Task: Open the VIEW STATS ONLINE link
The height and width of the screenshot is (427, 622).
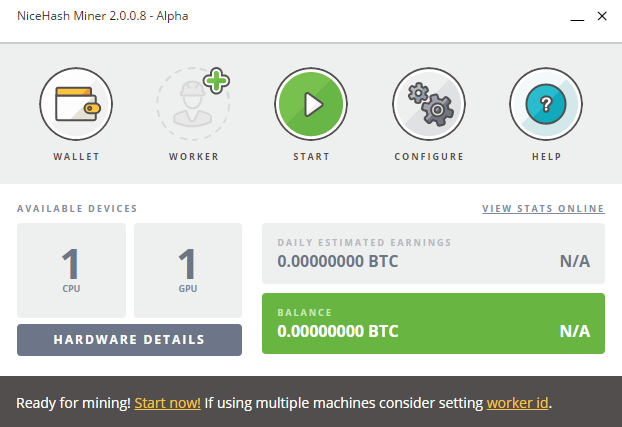Action: pyautogui.click(x=543, y=208)
